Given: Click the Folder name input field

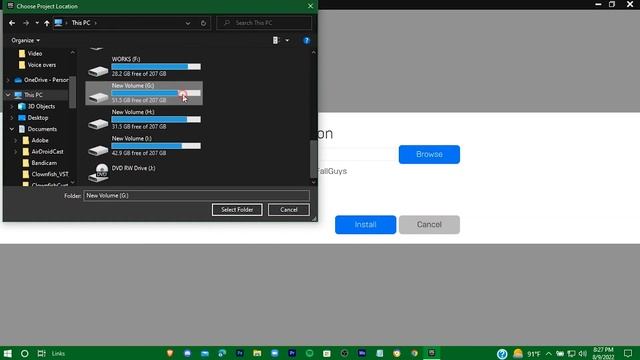Looking at the screenshot, I should click(x=196, y=196).
